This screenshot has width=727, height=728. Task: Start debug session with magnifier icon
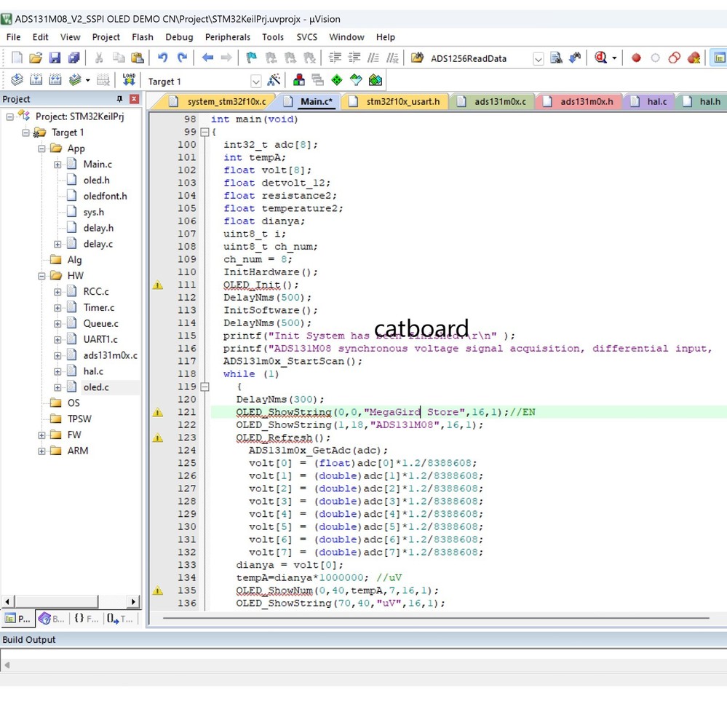(600, 58)
